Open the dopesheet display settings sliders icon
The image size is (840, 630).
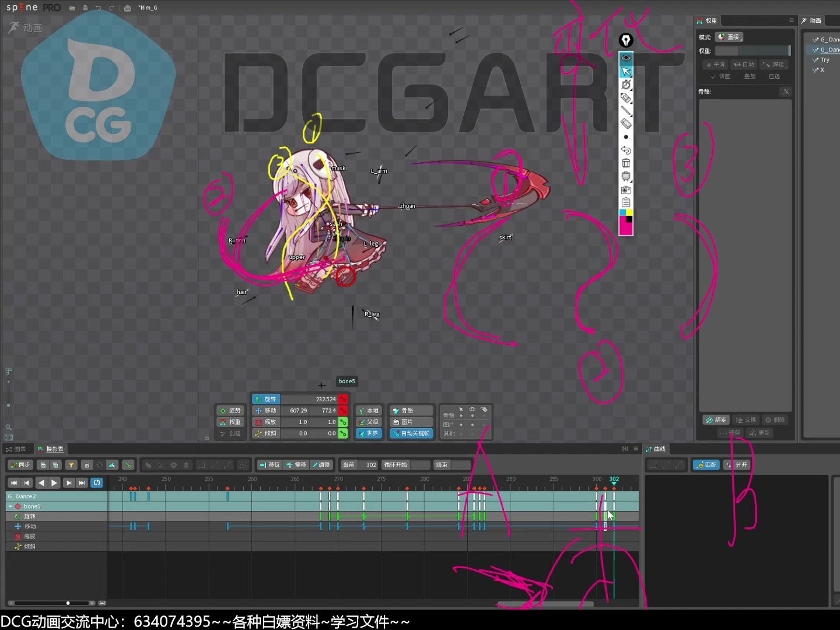tap(625, 449)
